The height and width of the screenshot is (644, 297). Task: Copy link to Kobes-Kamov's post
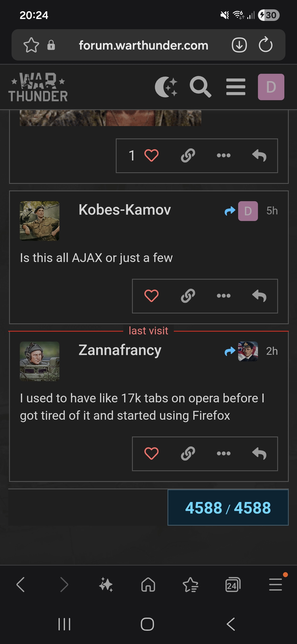(x=188, y=296)
